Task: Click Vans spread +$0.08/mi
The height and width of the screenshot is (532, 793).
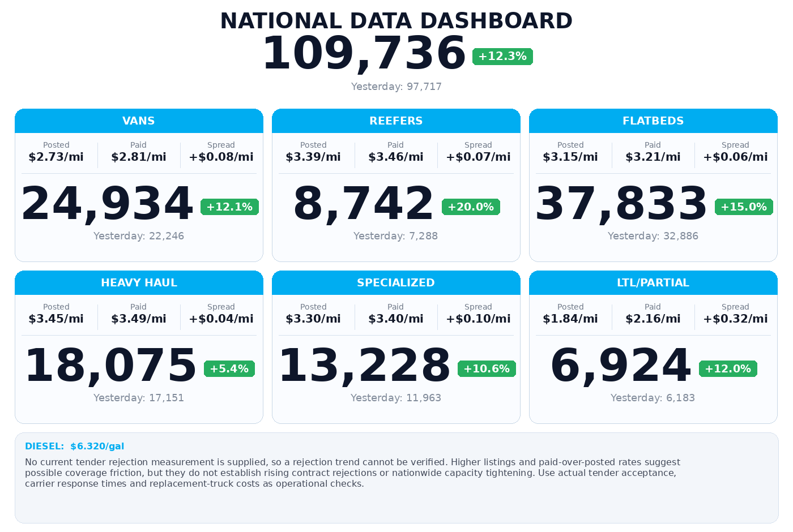Action: (x=221, y=157)
